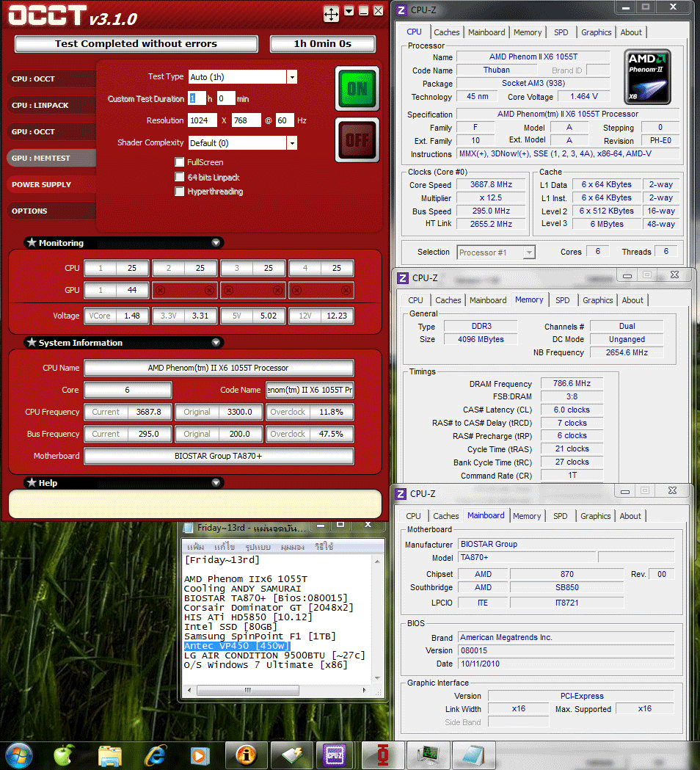Image resolution: width=700 pixels, height=770 pixels.
Task: Click the Memory CPU-Z window Z logo icon
Action: 403,278
